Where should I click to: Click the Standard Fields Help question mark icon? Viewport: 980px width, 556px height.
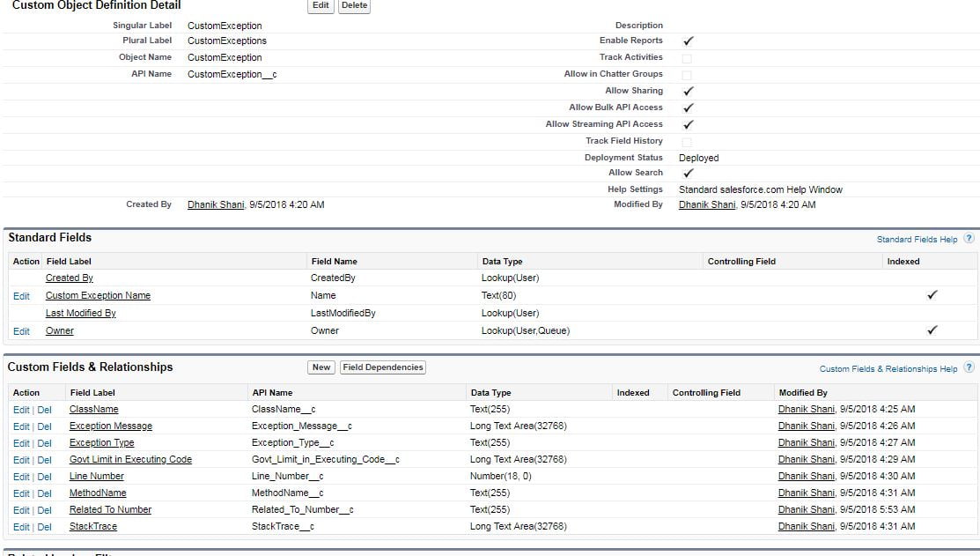point(969,239)
